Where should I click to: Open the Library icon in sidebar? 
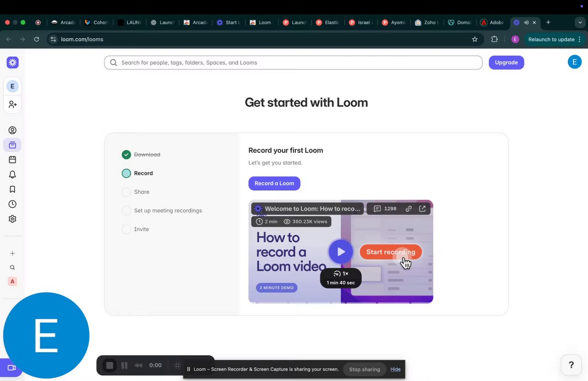coord(12,145)
